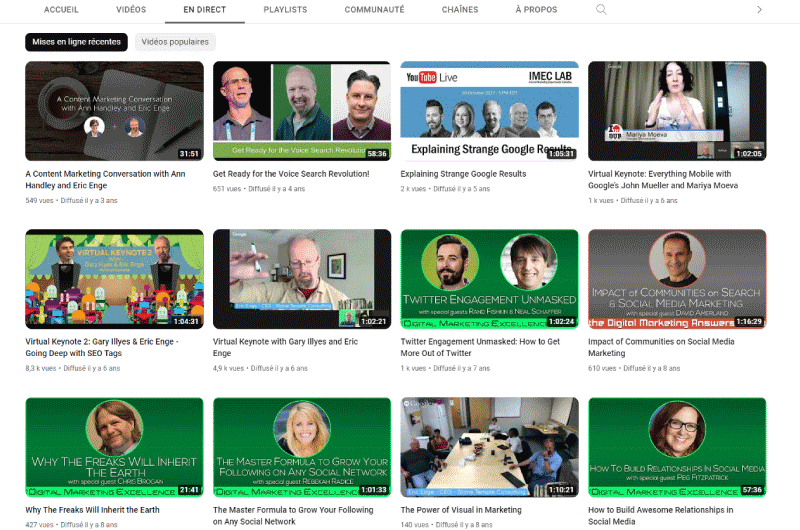The height and width of the screenshot is (530, 800).
Task: Click title 'Get Ready for the Voice Search Revolution!'
Action: click(x=291, y=174)
